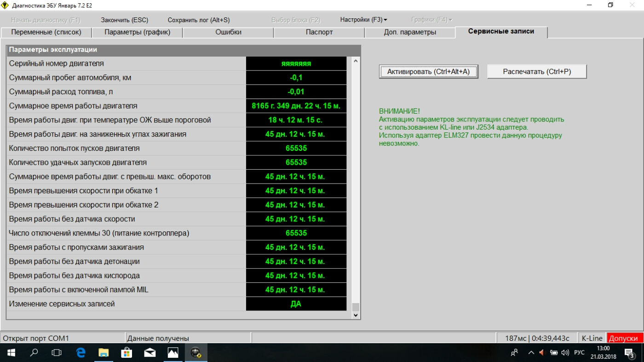Click the Суммарный расход топлива value -0,01

coord(296,92)
